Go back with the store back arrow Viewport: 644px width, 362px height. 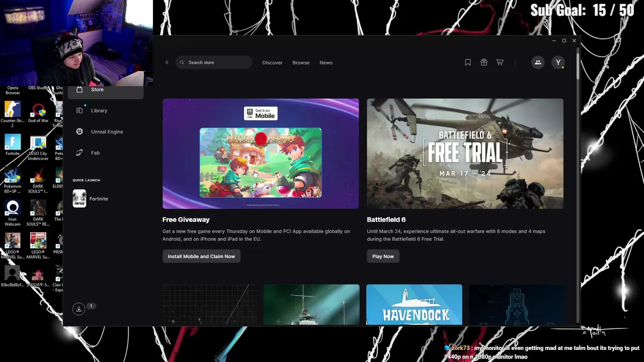[x=167, y=62]
